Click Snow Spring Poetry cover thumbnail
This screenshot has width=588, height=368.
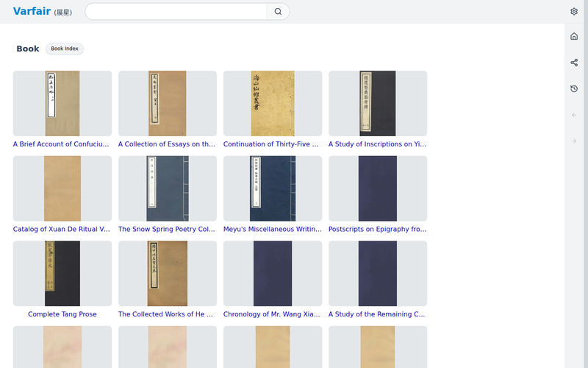(168, 188)
